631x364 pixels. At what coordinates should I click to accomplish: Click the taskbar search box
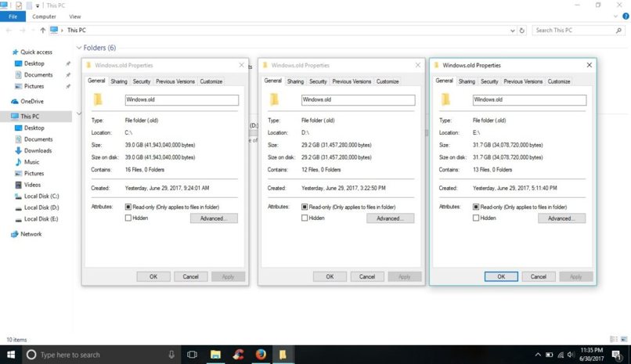(101, 355)
